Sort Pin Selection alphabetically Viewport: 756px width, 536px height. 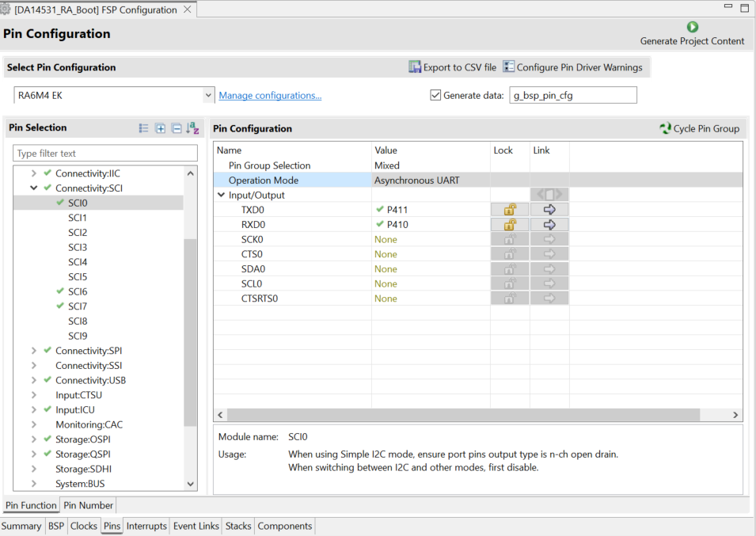[x=192, y=128]
